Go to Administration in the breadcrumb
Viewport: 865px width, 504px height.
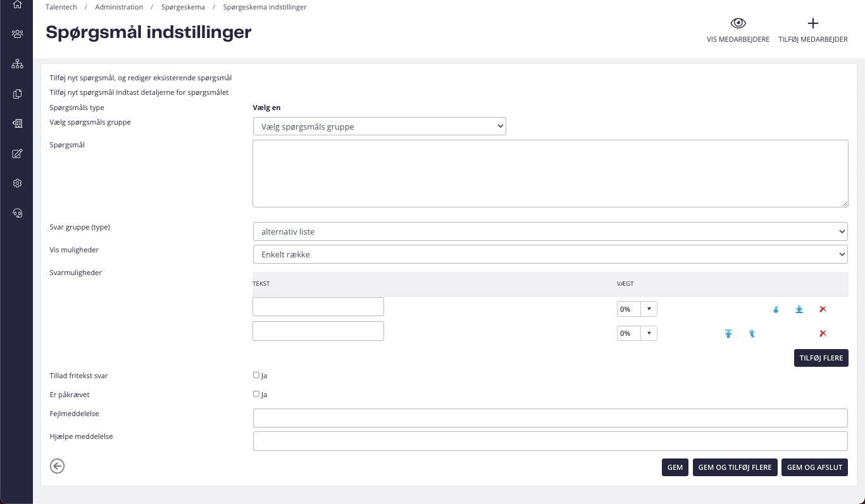[x=119, y=7]
